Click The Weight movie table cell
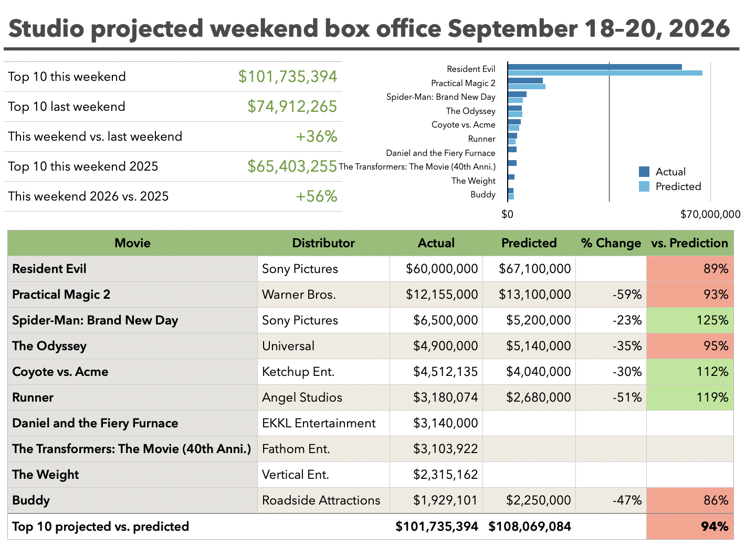The height and width of the screenshot is (546, 756). coord(132,475)
